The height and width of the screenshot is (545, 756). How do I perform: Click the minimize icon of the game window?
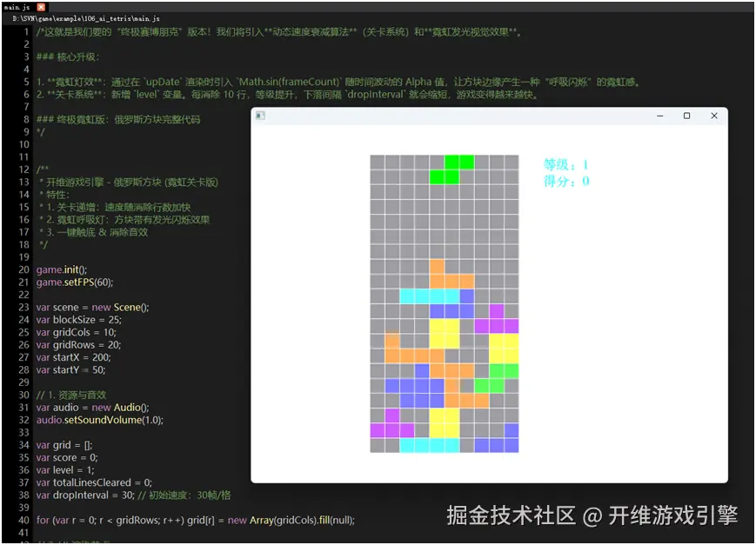click(x=659, y=116)
